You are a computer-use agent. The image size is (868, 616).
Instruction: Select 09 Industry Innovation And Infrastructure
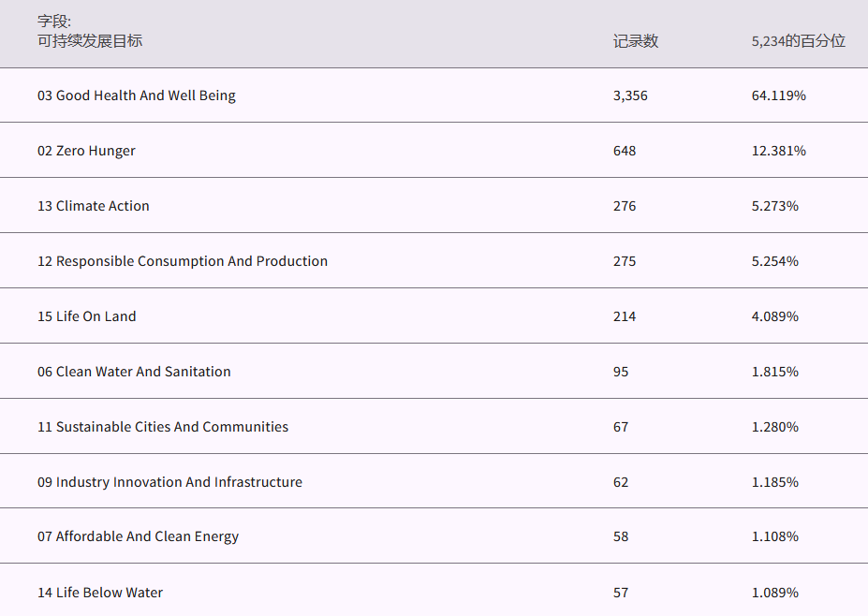click(169, 482)
